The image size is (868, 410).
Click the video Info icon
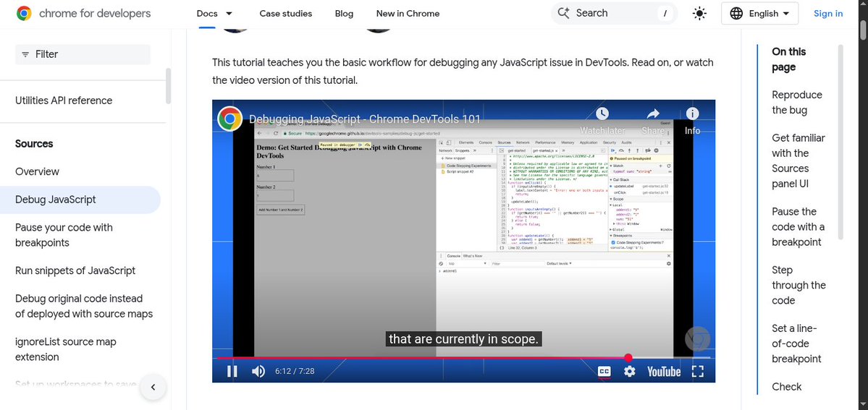tap(693, 114)
